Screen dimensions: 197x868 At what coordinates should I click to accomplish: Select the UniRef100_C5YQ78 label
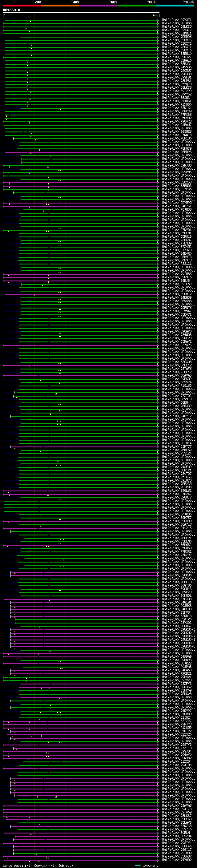pos(177,84)
